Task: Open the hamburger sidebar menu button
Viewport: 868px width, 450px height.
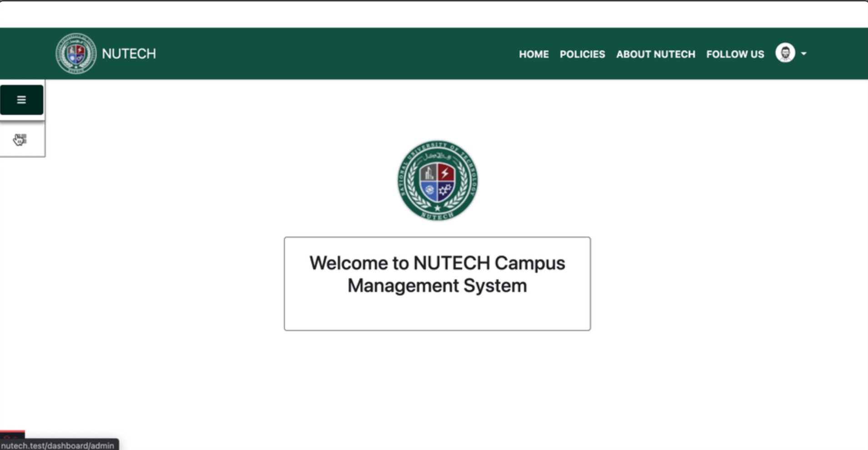Action: (21, 100)
